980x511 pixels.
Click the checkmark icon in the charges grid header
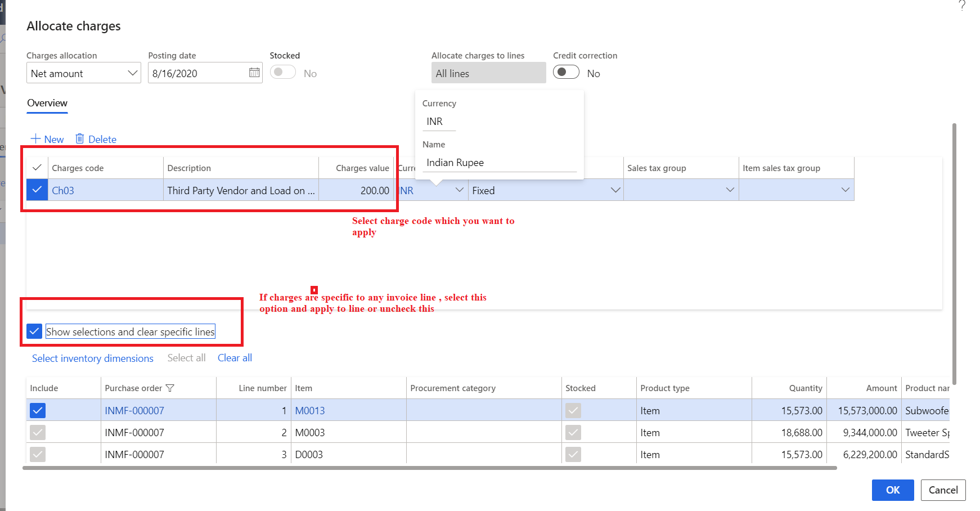[x=37, y=168]
